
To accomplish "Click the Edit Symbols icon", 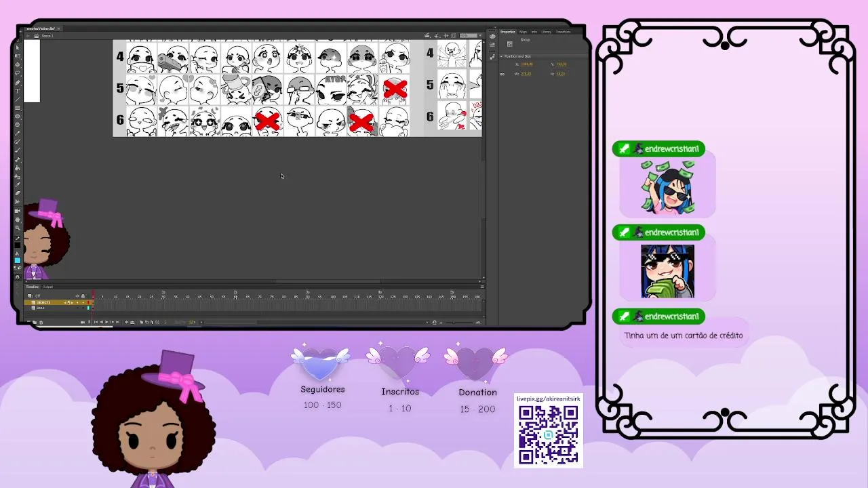I will click(x=437, y=35).
